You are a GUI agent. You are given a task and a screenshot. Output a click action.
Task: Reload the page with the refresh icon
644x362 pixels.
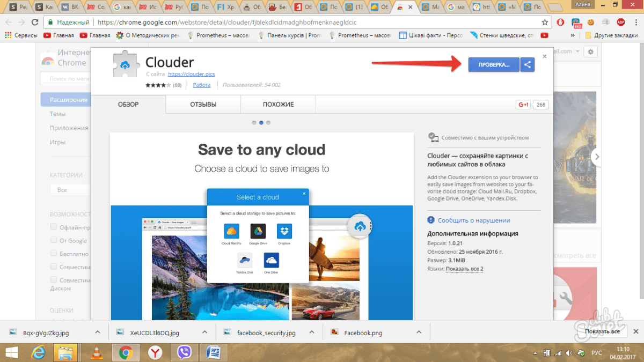click(35, 23)
